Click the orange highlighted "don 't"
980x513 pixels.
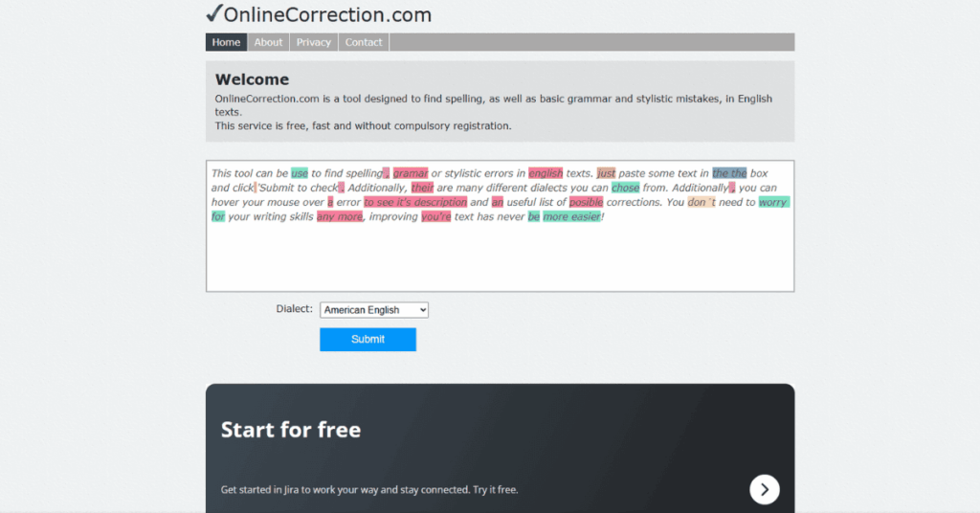point(701,202)
